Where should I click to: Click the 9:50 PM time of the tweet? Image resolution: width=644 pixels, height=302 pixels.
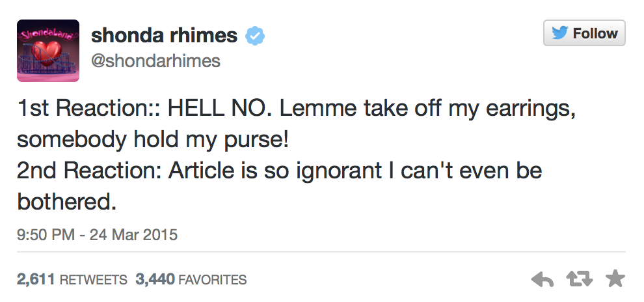46,234
